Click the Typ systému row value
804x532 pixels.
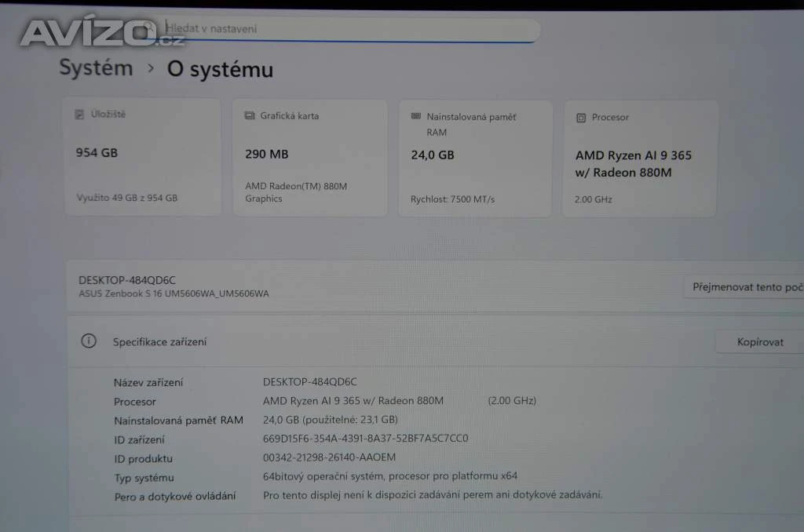(389, 476)
